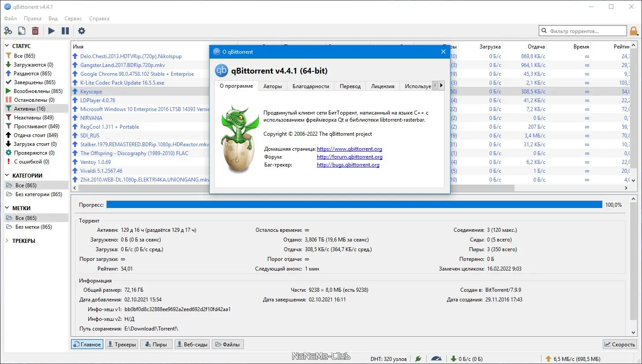Select "Активны (16)" status filter
The width and height of the screenshot is (642, 364).
36,109
